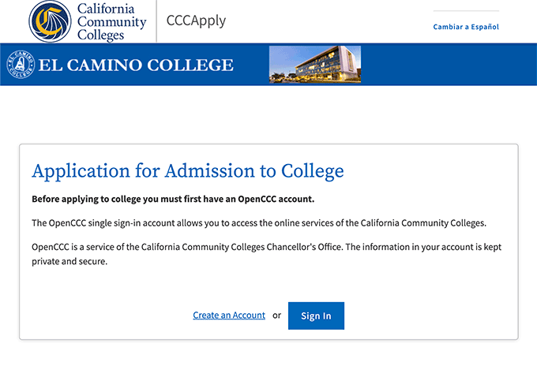Click the word "Colleges" in the top logo
Screen dimensions: 537x392
click(100, 35)
